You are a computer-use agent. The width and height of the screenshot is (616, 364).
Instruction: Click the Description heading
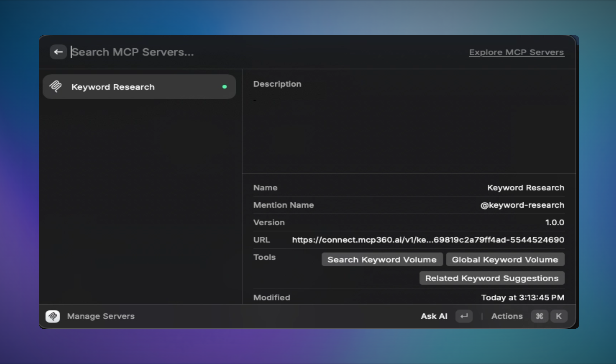point(277,84)
